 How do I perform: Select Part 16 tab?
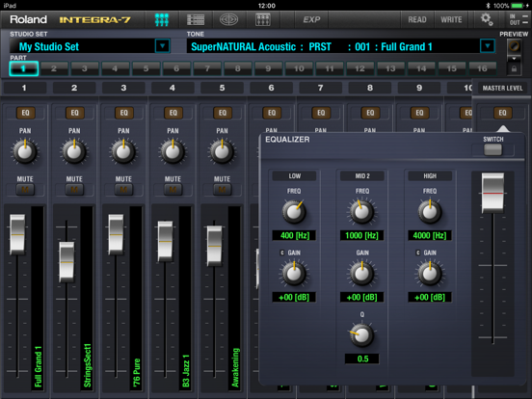[482, 68]
